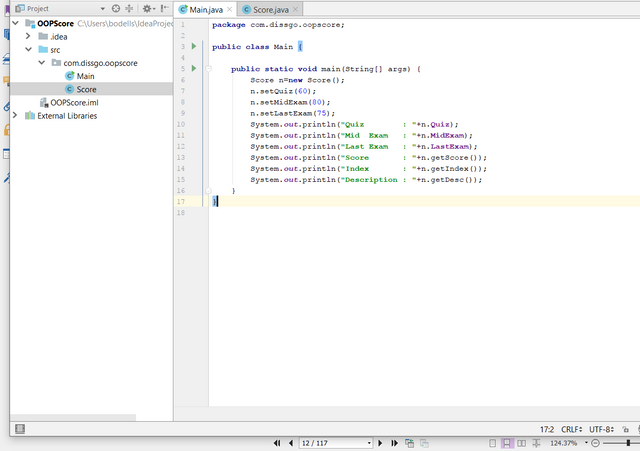Click the package com.dissgo.oopscore line
The image size is (640, 451).
point(278,25)
